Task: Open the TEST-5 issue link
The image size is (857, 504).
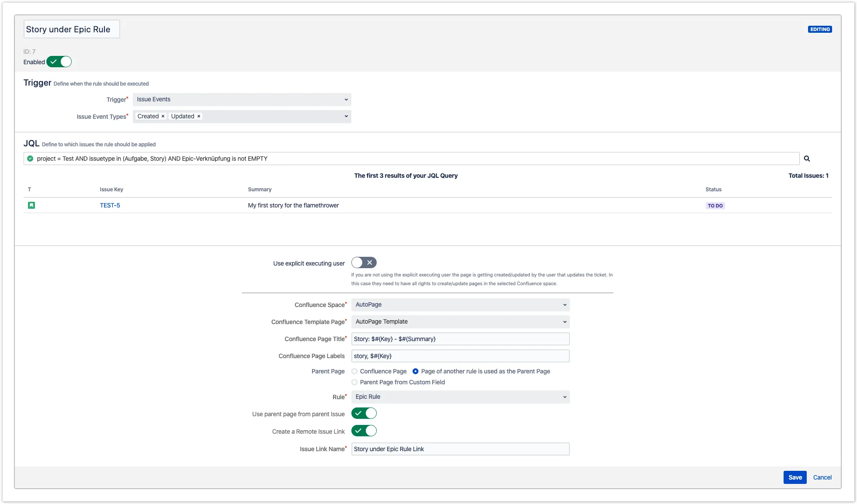Action: (110, 205)
